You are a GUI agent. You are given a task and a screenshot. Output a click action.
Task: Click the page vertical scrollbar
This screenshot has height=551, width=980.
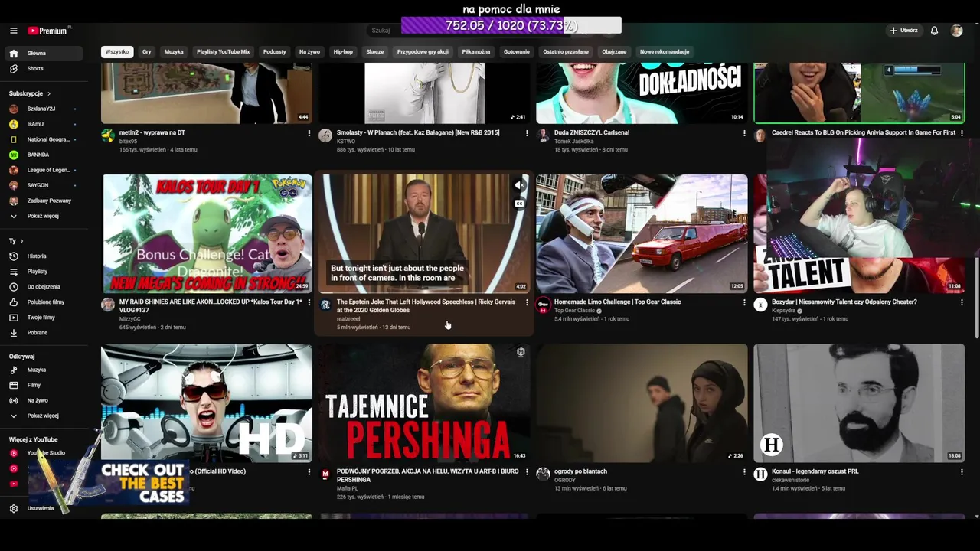(976, 297)
